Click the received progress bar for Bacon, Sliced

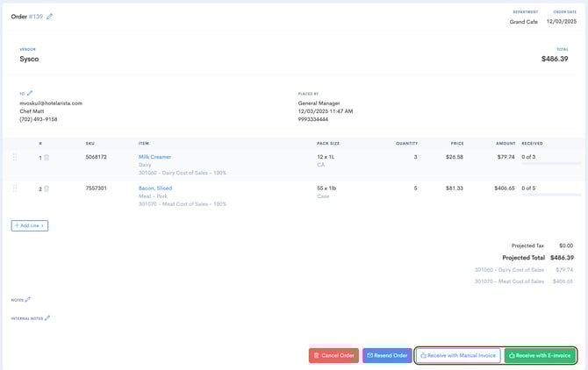click(550, 195)
